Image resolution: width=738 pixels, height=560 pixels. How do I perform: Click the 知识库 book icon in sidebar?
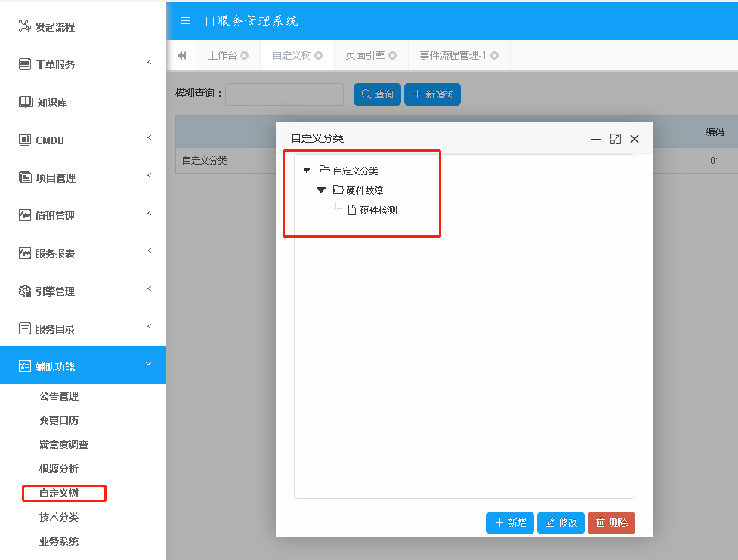pos(25,102)
